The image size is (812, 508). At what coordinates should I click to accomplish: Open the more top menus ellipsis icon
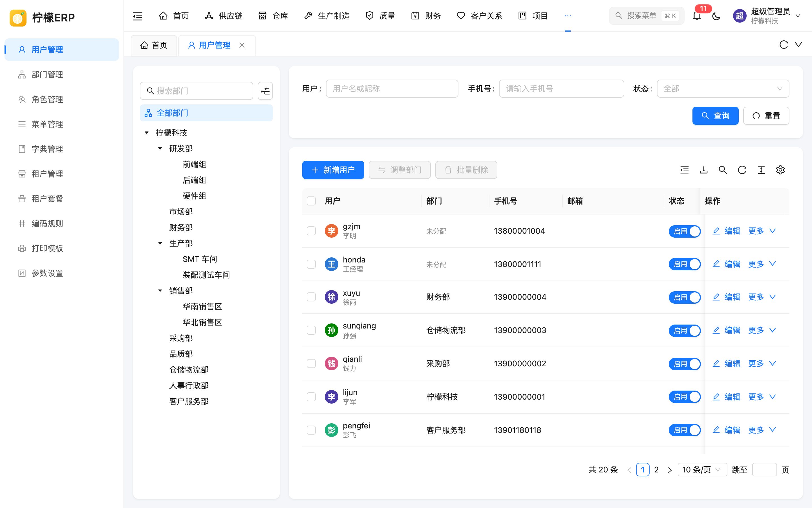[568, 16]
